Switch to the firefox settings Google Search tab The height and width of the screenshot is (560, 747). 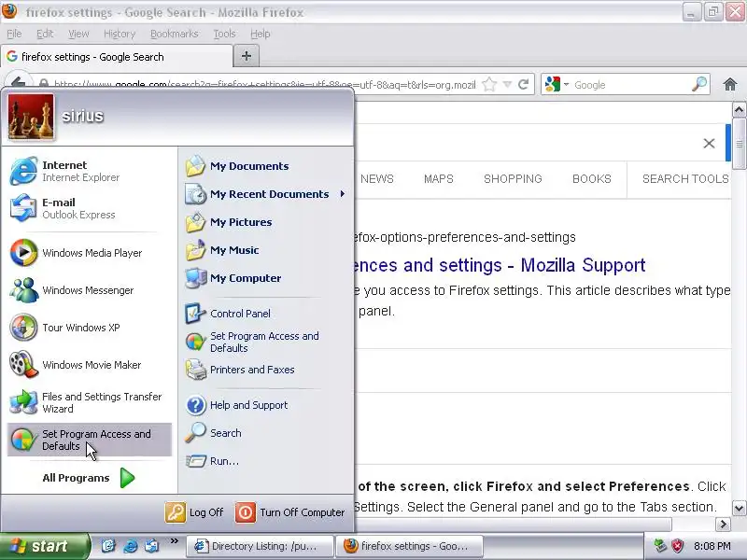pyautogui.click(x=117, y=57)
